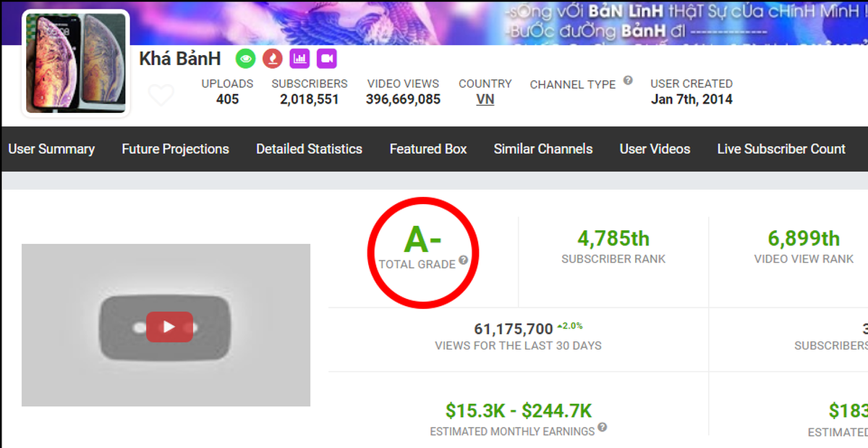Select the Featured Box tab

coord(428,149)
